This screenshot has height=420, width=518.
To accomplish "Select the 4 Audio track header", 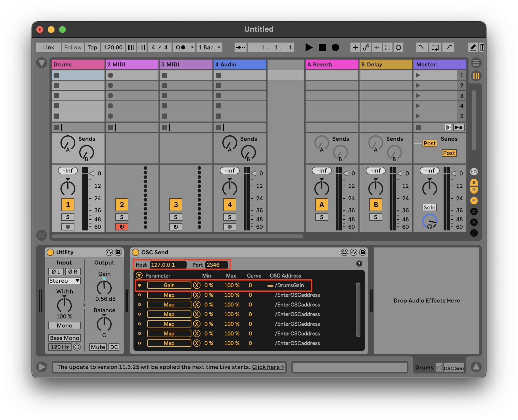I will click(240, 64).
